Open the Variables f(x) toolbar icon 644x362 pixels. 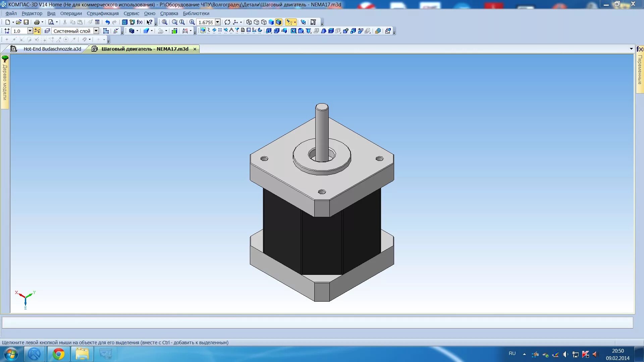click(x=140, y=22)
